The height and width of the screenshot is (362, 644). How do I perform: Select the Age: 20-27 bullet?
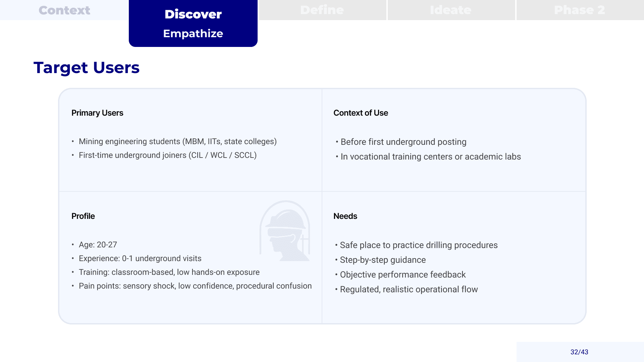click(x=98, y=245)
